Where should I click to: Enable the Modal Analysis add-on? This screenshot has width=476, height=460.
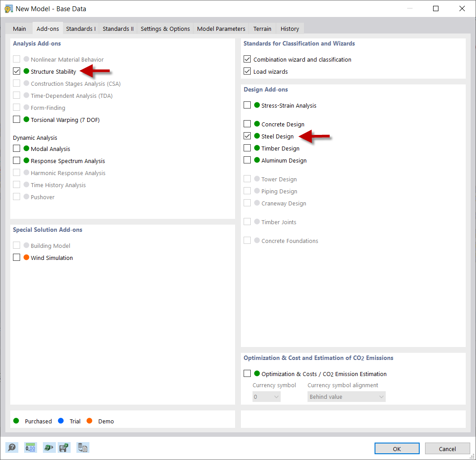17,148
